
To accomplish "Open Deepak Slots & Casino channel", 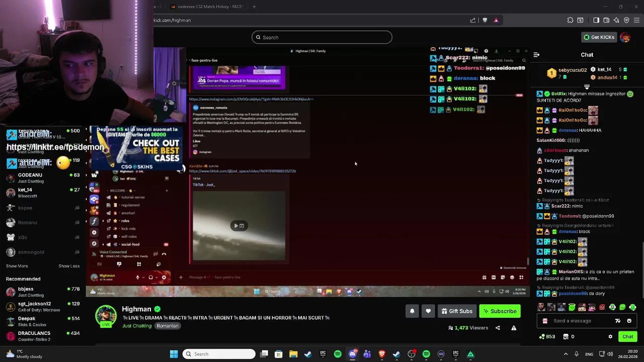I will click(x=43, y=321).
